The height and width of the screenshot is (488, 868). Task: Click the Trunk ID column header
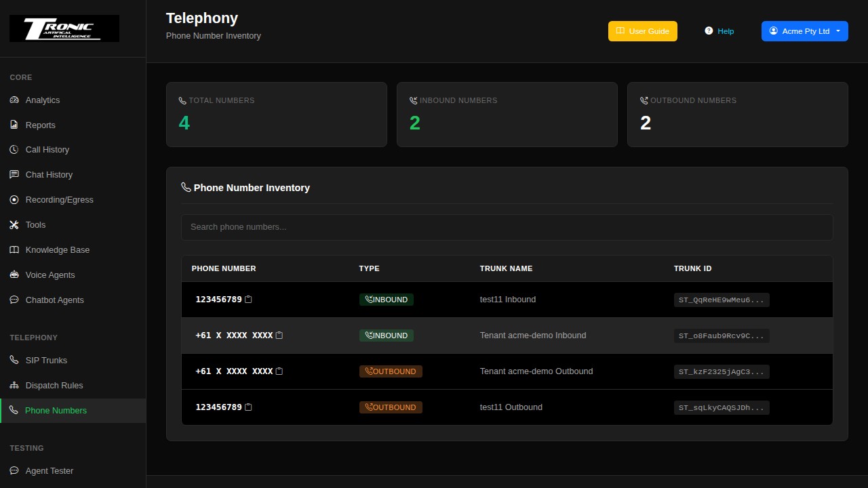click(x=693, y=268)
